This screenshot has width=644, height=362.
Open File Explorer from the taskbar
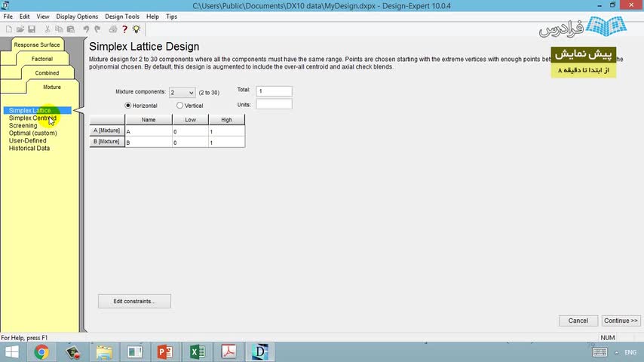104,352
